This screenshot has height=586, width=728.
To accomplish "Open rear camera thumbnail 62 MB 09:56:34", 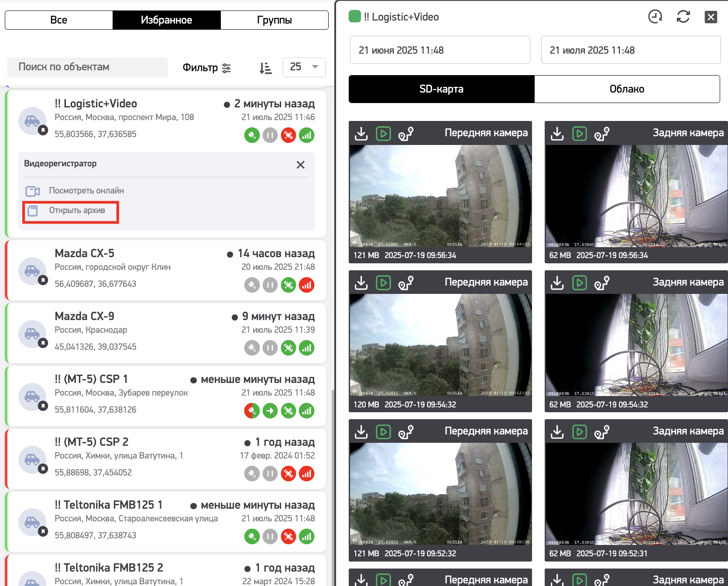I will (x=636, y=196).
